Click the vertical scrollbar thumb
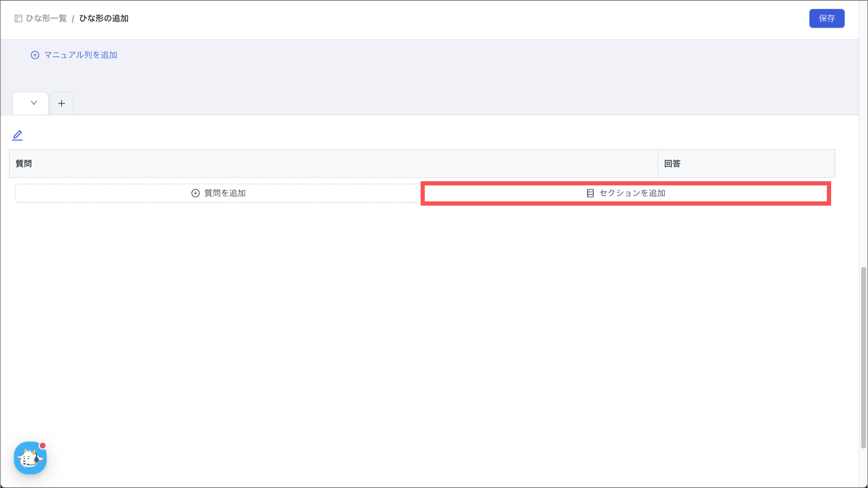The height and width of the screenshot is (488, 868). click(863, 357)
